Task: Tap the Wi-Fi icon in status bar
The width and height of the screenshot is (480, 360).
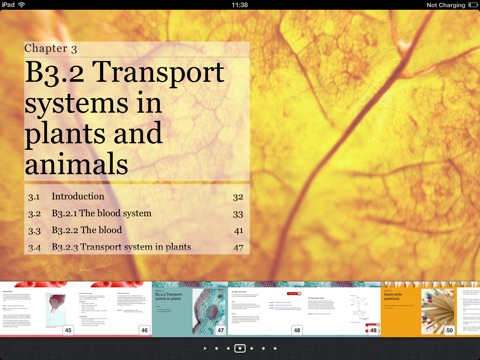Action: [x=22, y=5]
